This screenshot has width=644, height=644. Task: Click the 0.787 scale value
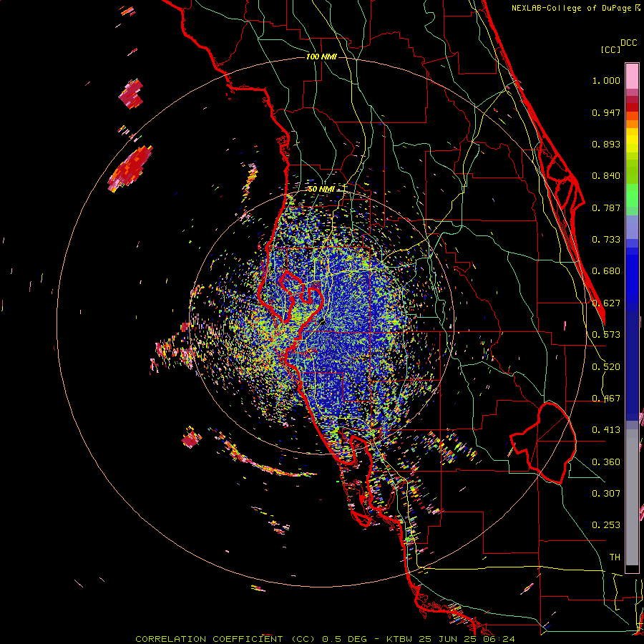point(606,208)
